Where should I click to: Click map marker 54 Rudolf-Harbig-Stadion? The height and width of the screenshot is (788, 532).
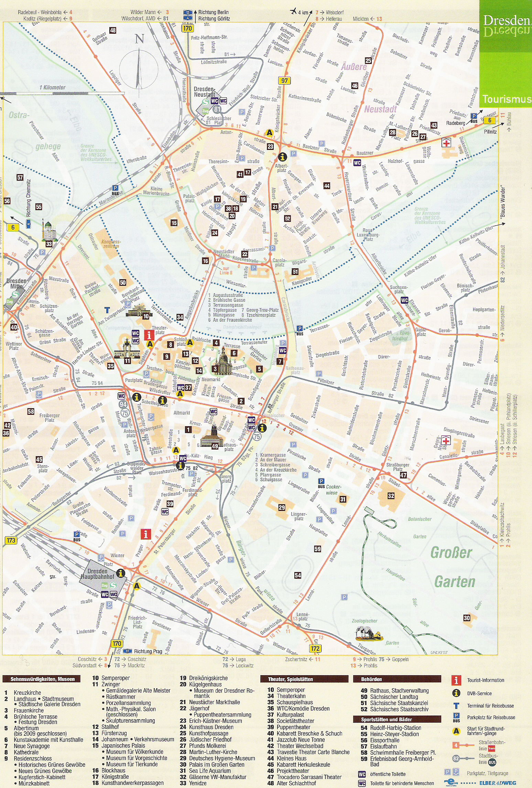coord(298,575)
